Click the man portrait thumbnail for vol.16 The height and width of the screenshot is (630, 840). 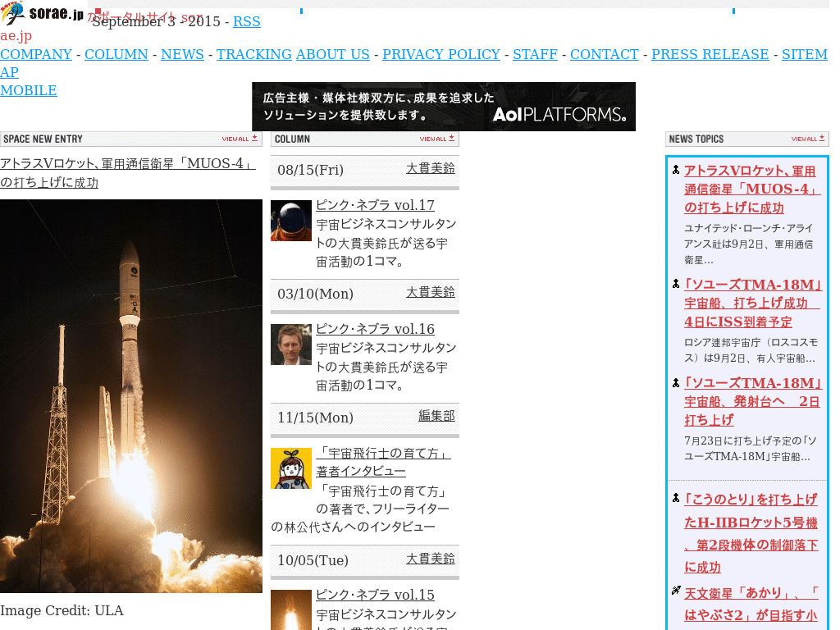(291, 345)
